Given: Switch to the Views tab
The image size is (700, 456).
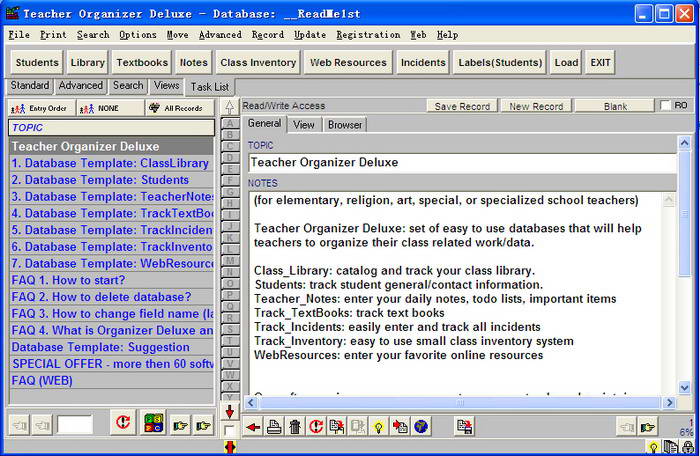Looking at the screenshot, I should pos(167,85).
